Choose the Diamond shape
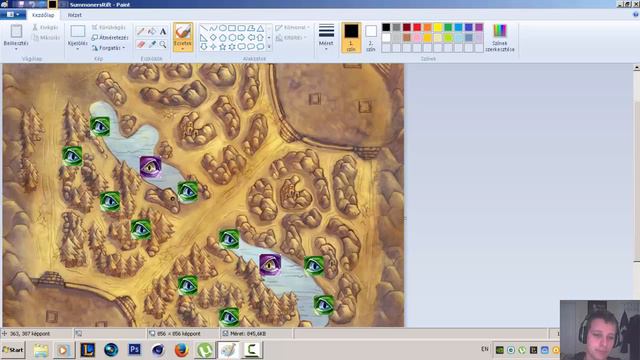This screenshot has width=640, height=360. 213,38
